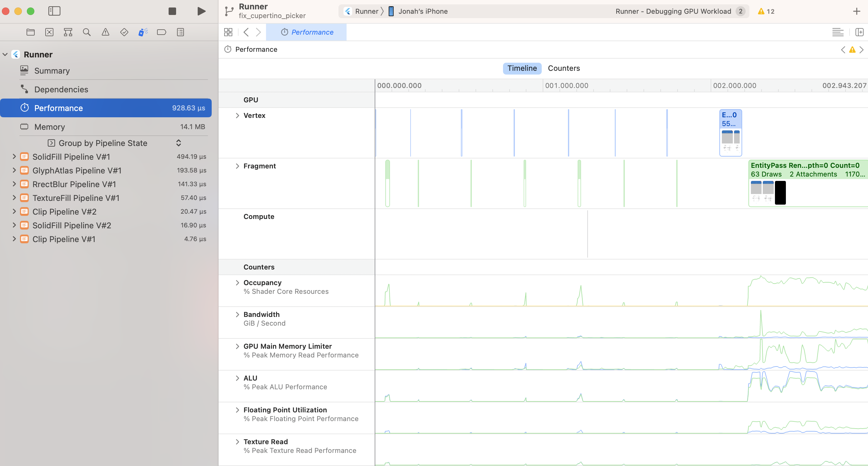Click the 12 warnings indicator
Viewport: 868px width, 466px height.
pyautogui.click(x=766, y=12)
